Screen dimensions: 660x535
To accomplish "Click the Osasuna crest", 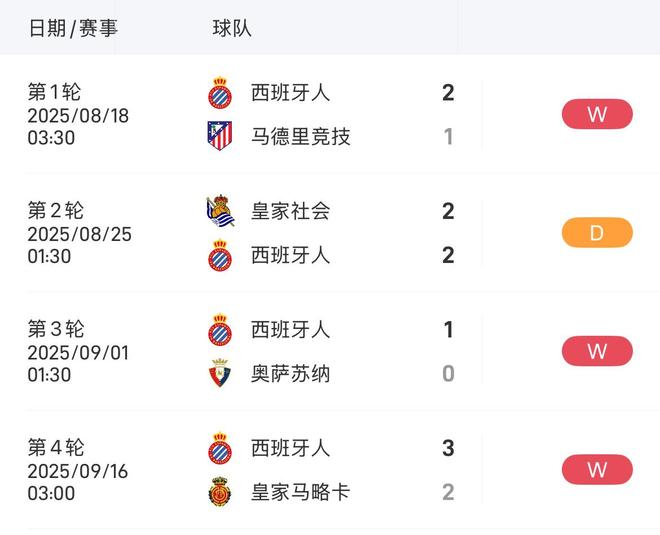I will click(x=219, y=374).
